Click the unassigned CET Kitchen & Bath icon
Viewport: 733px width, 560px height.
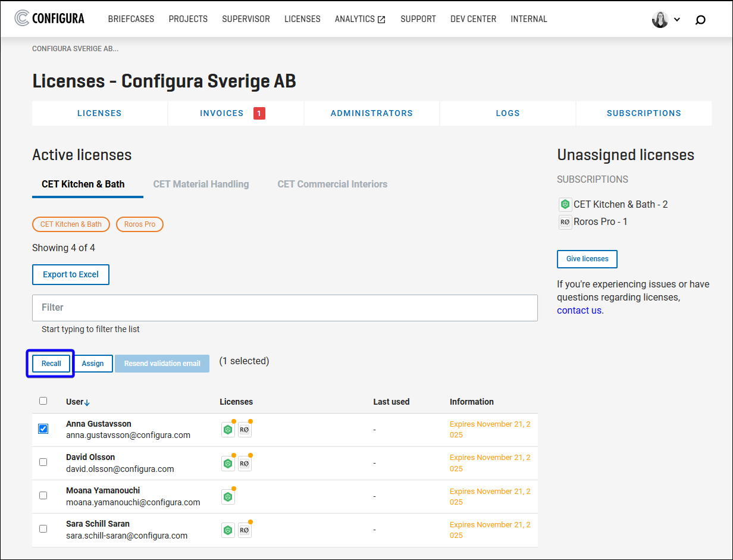tap(565, 205)
